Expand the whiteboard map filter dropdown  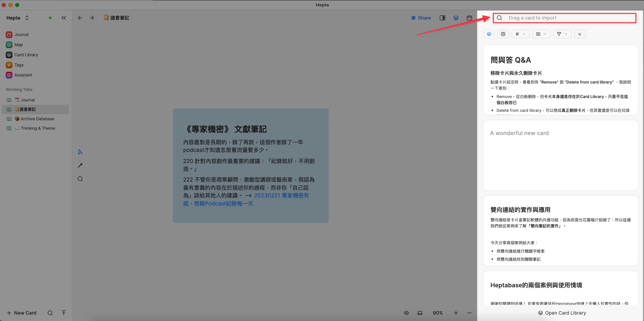pyautogui.click(x=541, y=34)
